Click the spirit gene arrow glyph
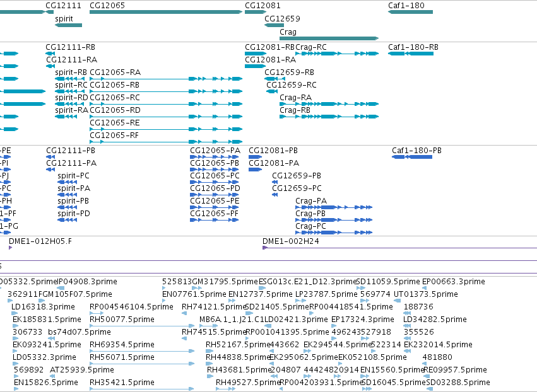Image resolution: width=537 pixels, height=392 pixels. pyautogui.click(x=69, y=25)
